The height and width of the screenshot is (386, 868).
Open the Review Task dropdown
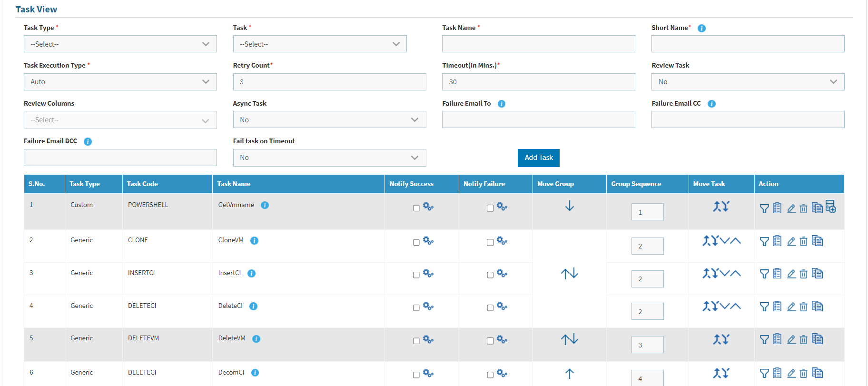(748, 82)
